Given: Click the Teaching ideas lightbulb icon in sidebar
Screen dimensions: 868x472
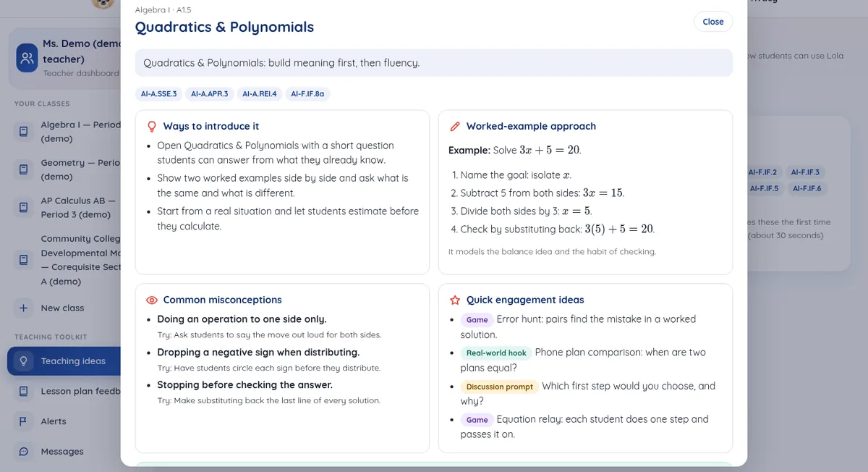Looking at the screenshot, I should (24, 361).
